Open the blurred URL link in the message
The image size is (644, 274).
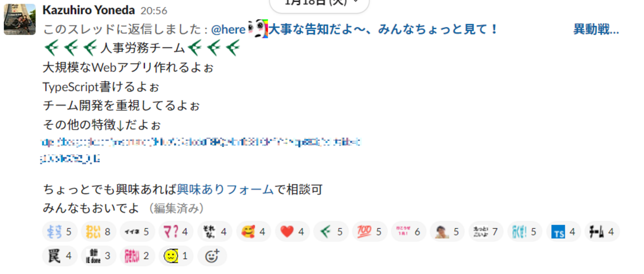(201, 150)
